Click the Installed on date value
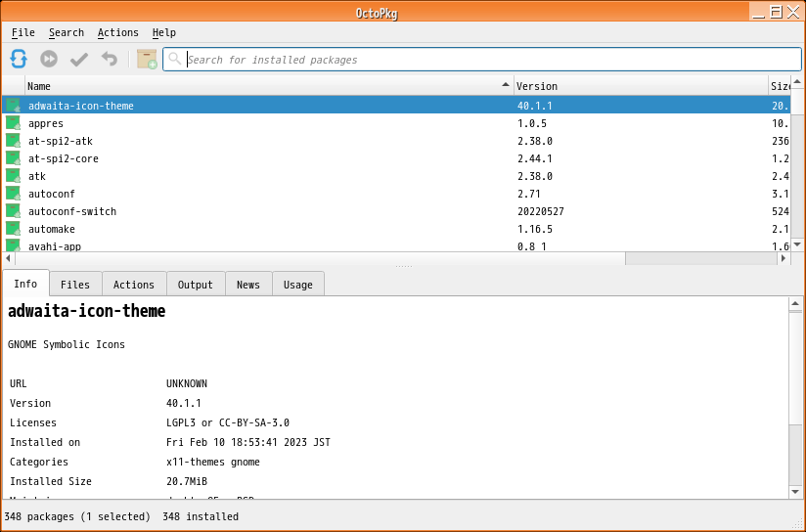Image resolution: width=806 pixels, height=532 pixels. pyautogui.click(x=248, y=442)
